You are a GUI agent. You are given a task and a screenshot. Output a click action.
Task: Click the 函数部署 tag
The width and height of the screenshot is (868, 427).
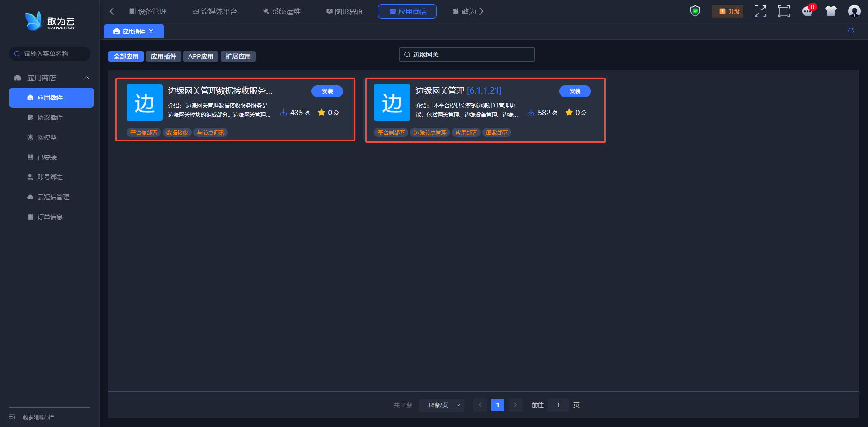497,133
